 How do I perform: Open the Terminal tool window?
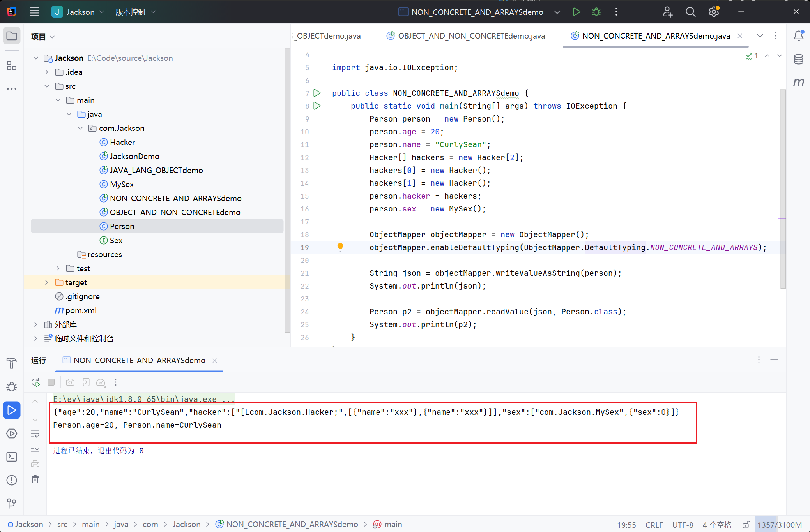12,457
